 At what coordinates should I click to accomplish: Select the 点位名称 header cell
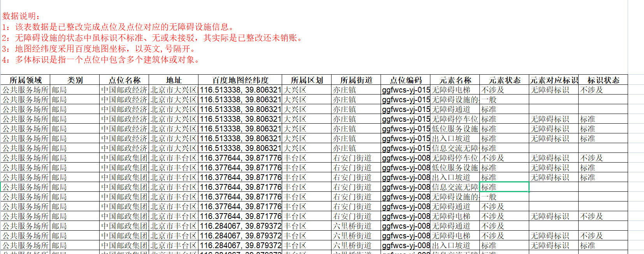tap(124, 80)
